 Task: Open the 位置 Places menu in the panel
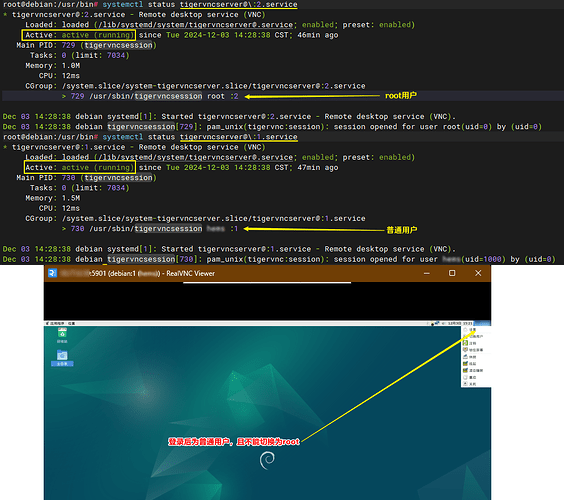(x=72, y=323)
